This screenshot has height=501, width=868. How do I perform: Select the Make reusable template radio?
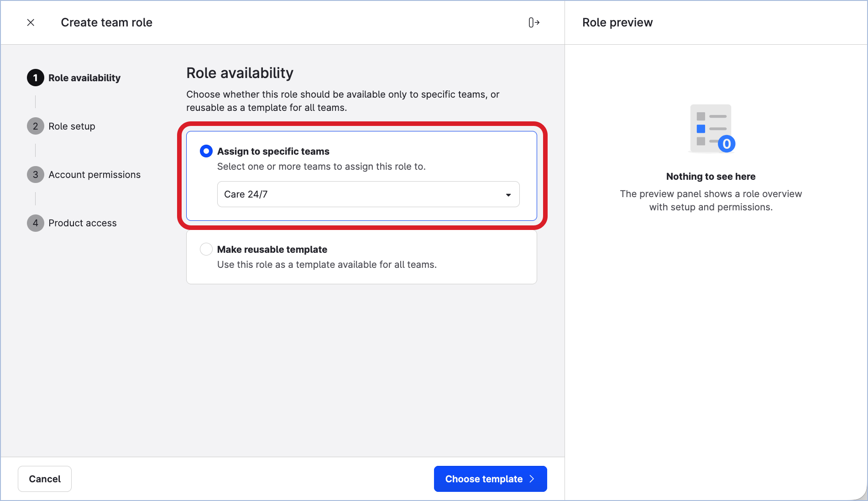206,249
